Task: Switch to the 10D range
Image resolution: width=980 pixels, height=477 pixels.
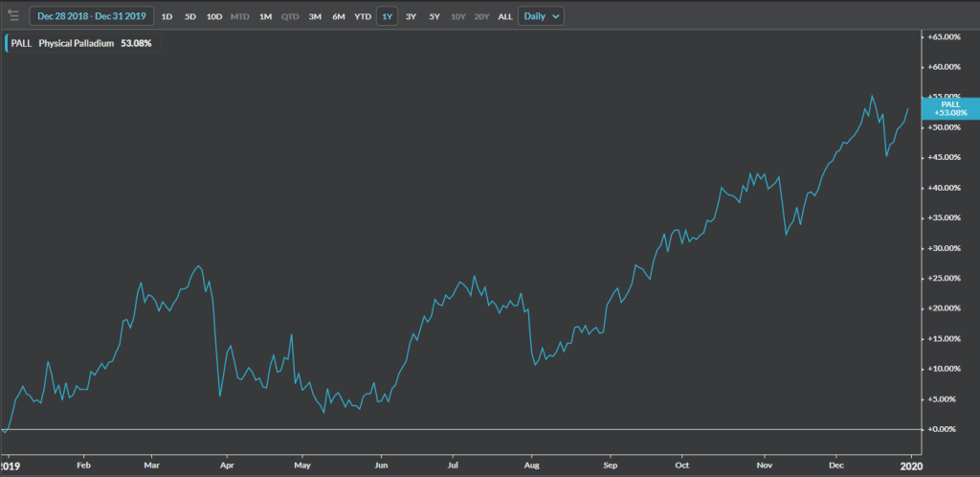Action: pyautogui.click(x=215, y=16)
